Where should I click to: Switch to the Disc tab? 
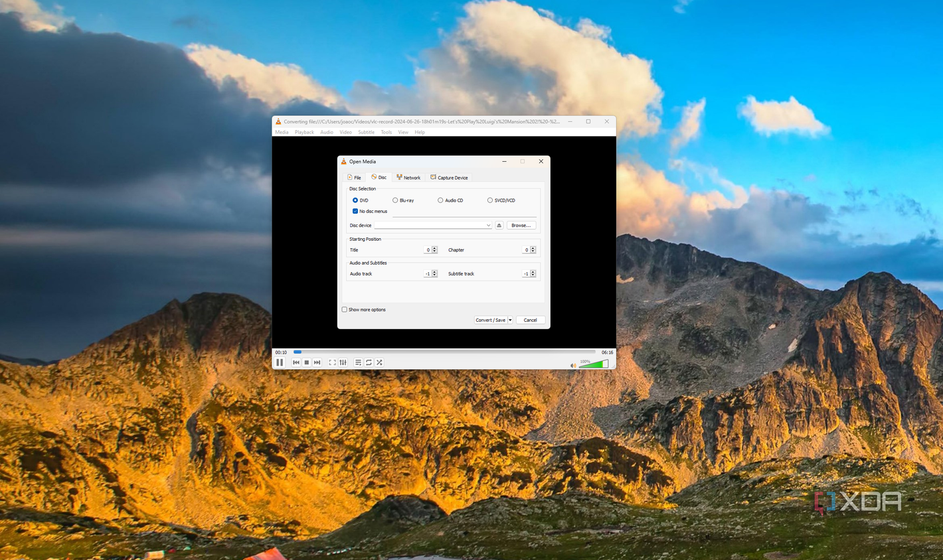coord(379,177)
